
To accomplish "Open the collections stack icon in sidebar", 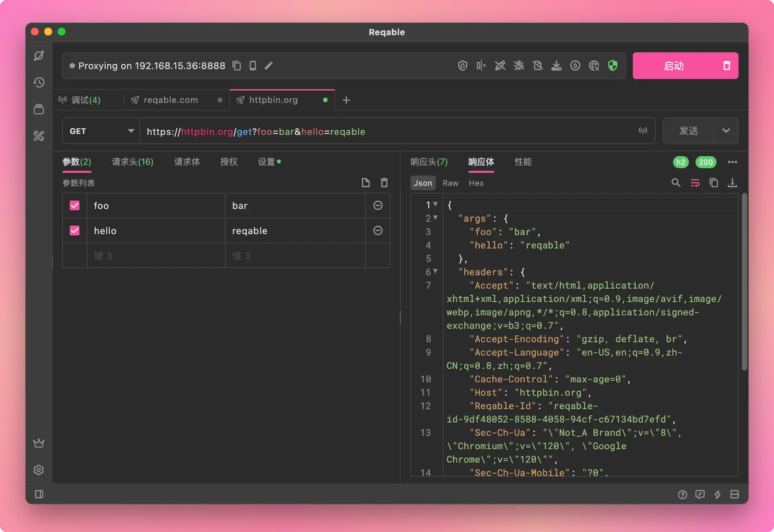I will click(x=39, y=109).
